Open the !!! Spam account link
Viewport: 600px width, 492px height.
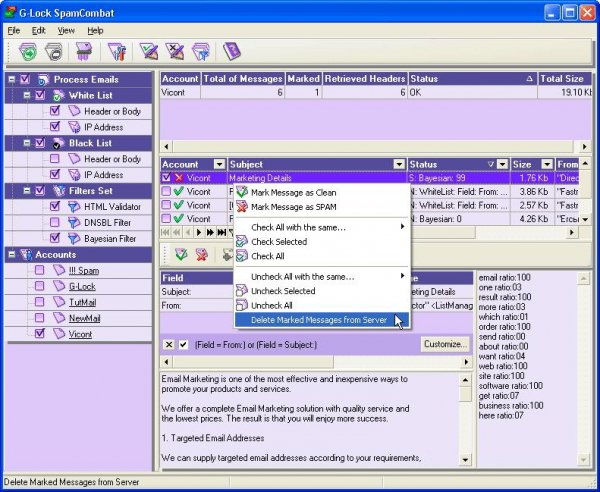pyautogui.click(x=84, y=270)
